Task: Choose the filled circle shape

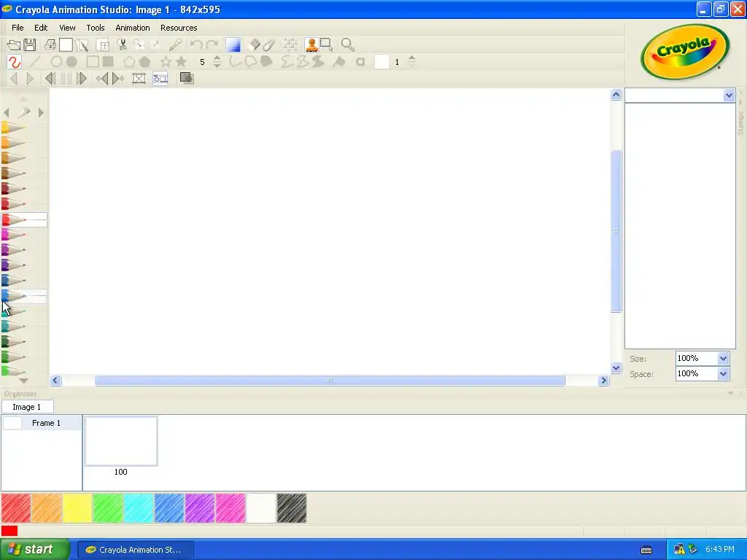Action: click(x=71, y=62)
